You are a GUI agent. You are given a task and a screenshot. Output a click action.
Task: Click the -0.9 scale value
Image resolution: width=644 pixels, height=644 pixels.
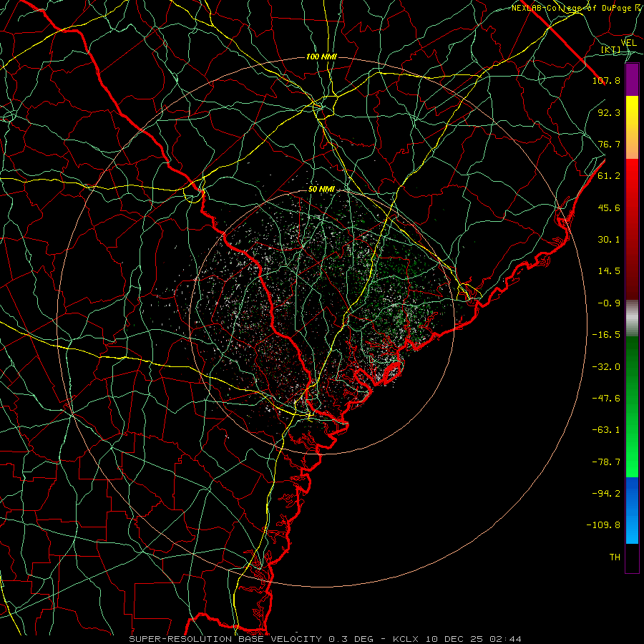click(x=609, y=303)
